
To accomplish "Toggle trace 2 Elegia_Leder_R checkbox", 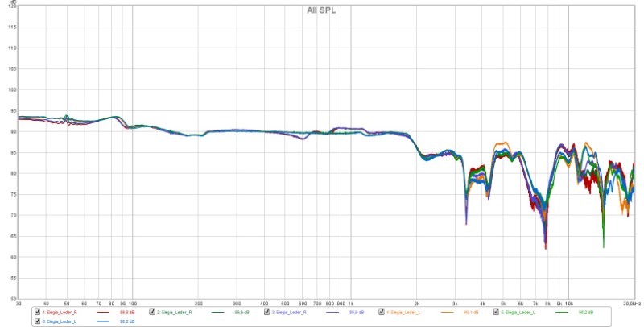I will coord(151,312).
